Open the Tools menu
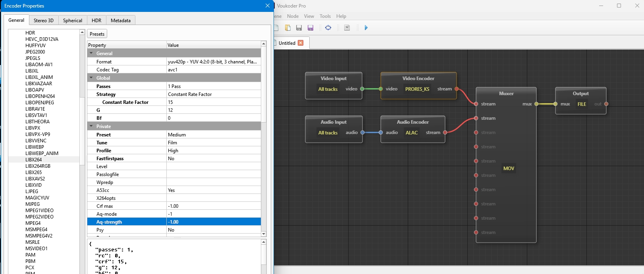The width and height of the screenshot is (644, 274). 325,16
